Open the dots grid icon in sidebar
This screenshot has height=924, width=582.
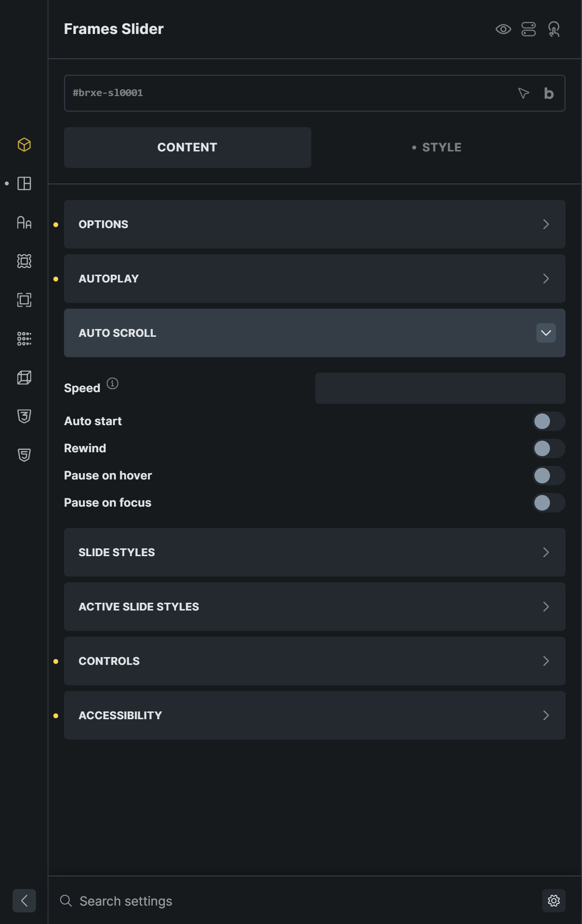click(x=24, y=339)
